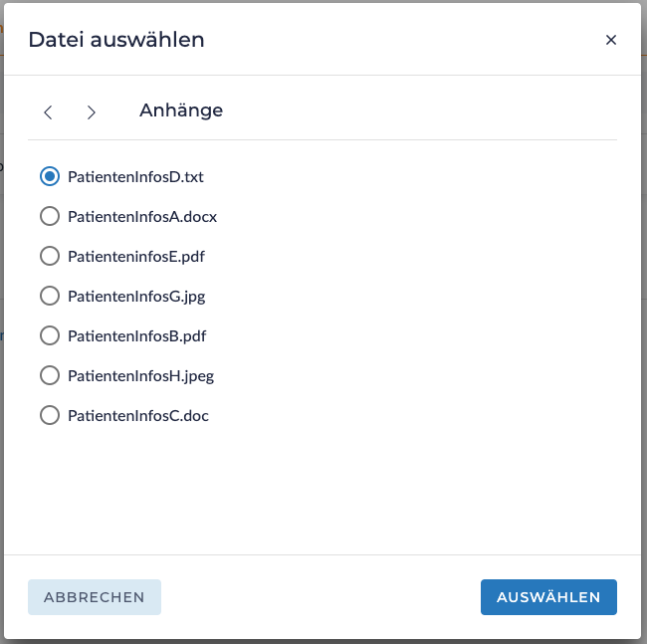Image resolution: width=647 pixels, height=644 pixels.
Task: Choose the PatientenInfosA.docx radio button
Action: [x=50, y=216]
